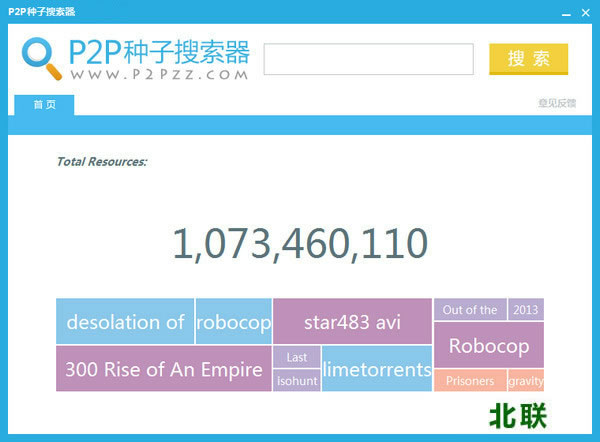
Task: Focus the torrent search input field
Action: (368, 59)
